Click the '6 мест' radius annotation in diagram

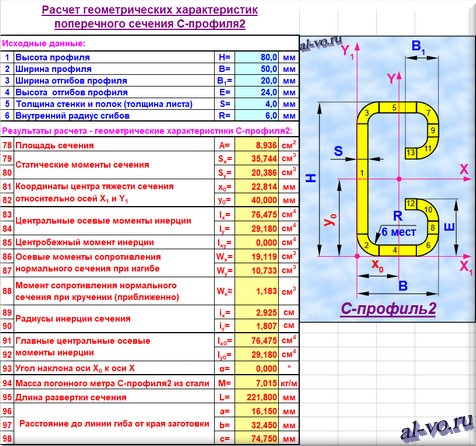399,232
